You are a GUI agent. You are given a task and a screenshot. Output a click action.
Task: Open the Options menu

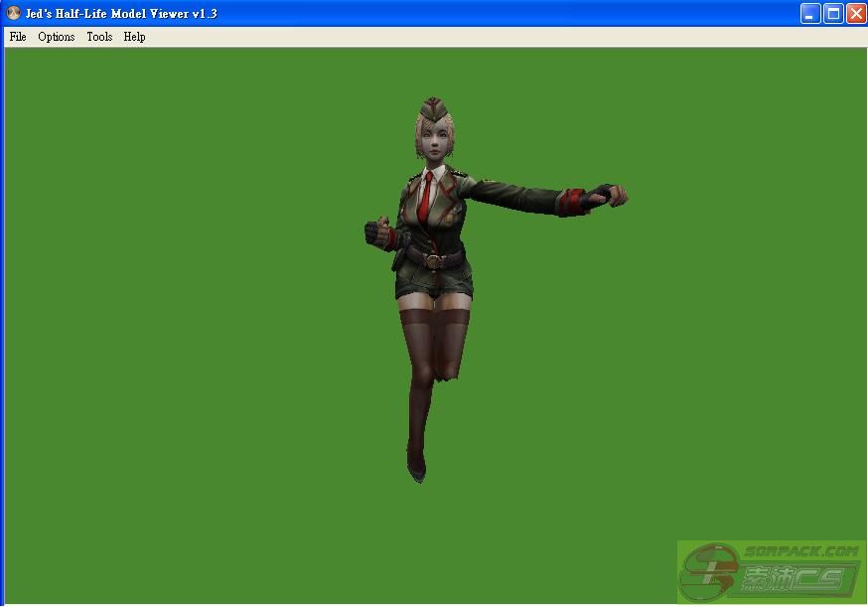point(57,37)
